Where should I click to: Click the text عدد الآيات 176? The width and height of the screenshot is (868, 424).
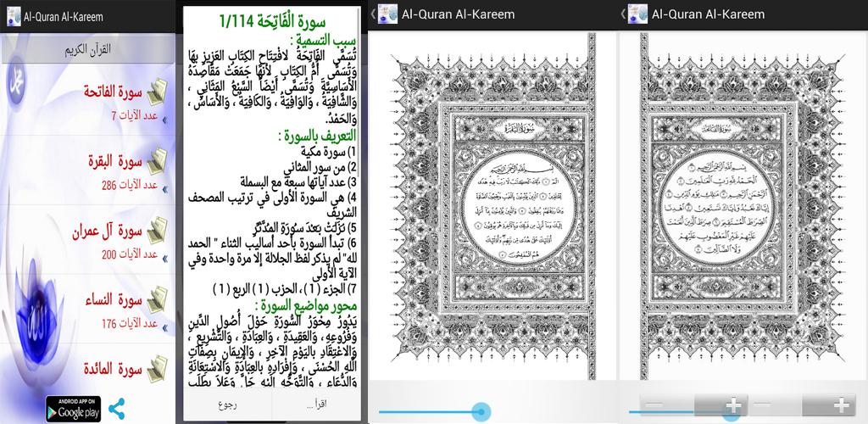pyautogui.click(x=130, y=323)
